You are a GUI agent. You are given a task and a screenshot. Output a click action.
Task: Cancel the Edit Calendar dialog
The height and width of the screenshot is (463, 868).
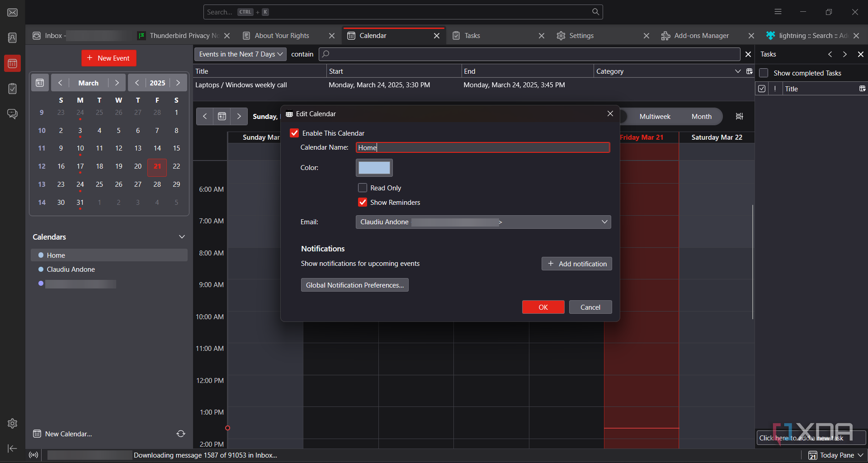[x=590, y=307]
